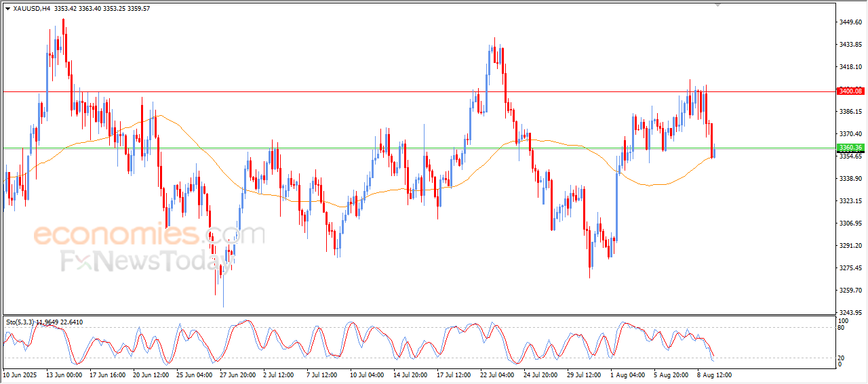Click the 2 Jul 12:00 time label
Image resolution: width=868 pixels, height=384 pixels.
click(279, 375)
